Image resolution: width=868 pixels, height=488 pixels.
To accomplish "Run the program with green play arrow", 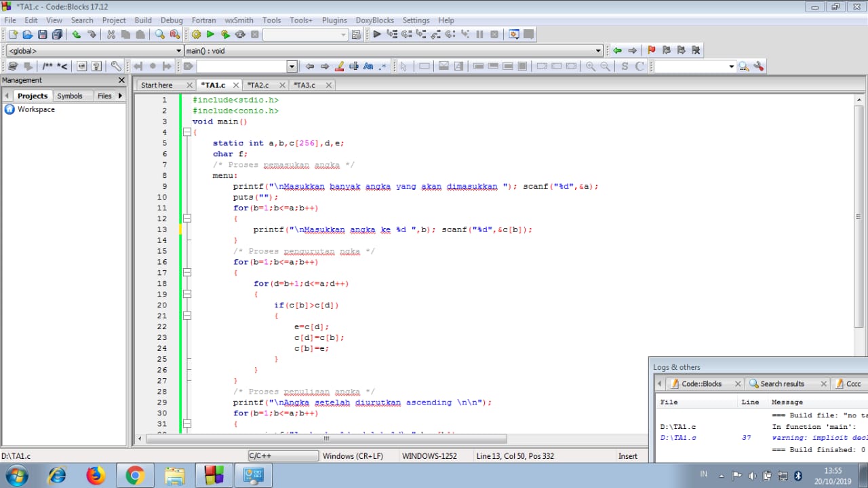I will 210,35.
